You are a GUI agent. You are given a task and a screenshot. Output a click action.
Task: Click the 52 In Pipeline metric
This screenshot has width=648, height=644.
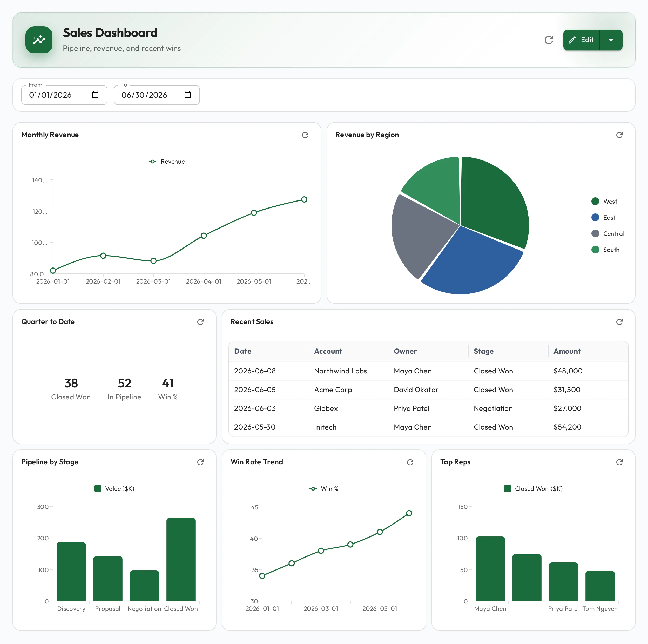(124, 388)
